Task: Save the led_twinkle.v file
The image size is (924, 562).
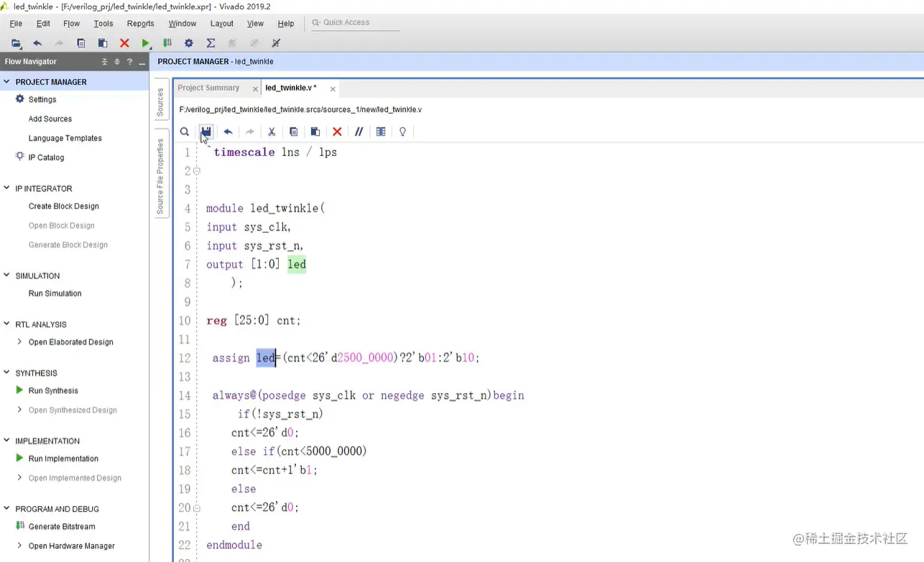Action: coord(206,132)
